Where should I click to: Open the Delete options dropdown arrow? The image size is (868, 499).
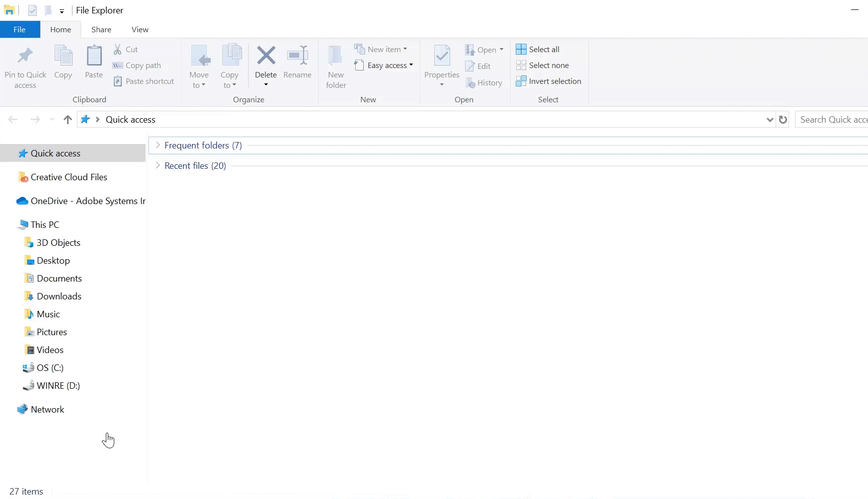pyautogui.click(x=266, y=85)
